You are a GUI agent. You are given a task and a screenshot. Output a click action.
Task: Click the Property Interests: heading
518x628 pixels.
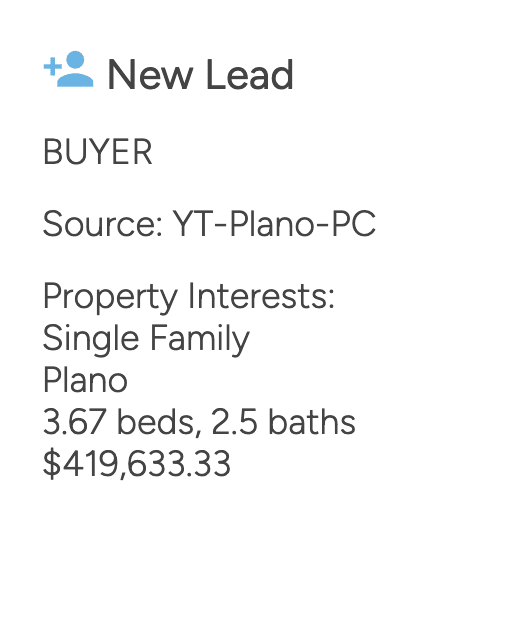click(189, 297)
